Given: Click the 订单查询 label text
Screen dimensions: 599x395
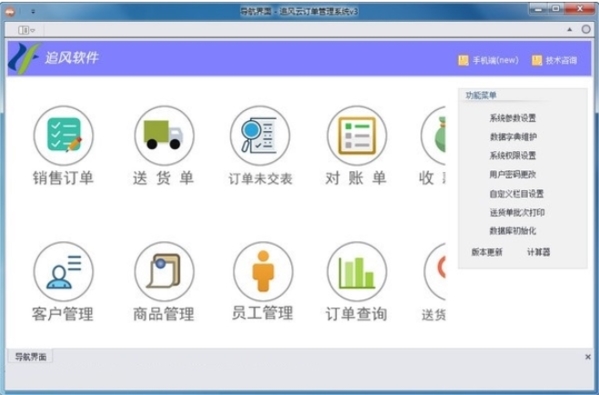Looking at the screenshot, I should (356, 314).
